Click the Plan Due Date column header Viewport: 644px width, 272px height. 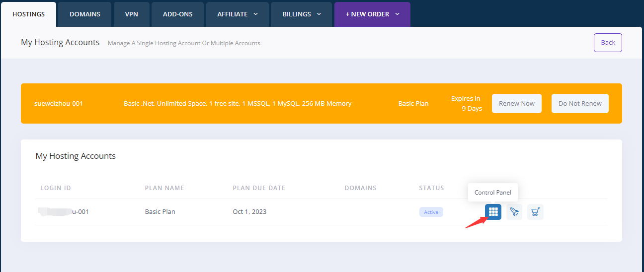point(259,188)
